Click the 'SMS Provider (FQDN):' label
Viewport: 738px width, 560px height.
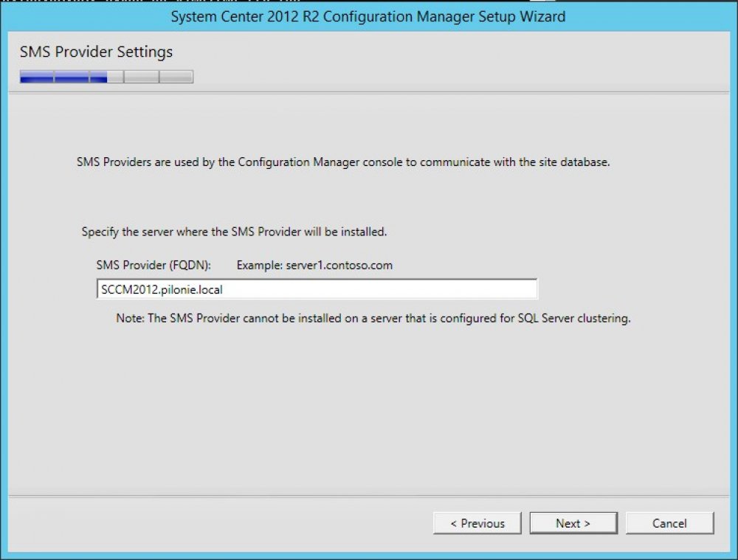point(154,266)
